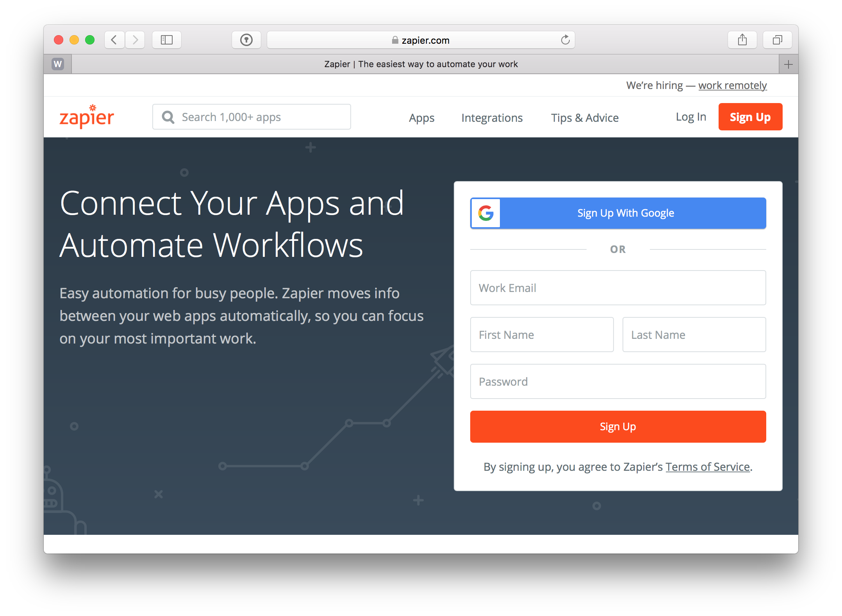
Task: Click the magnifier search icon
Action: [168, 117]
